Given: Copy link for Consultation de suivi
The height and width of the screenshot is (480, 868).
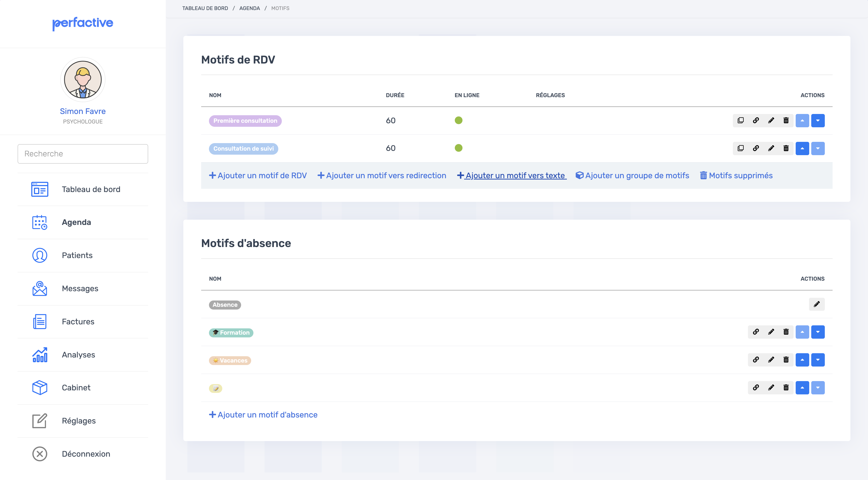Looking at the screenshot, I should [x=756, y=148].
